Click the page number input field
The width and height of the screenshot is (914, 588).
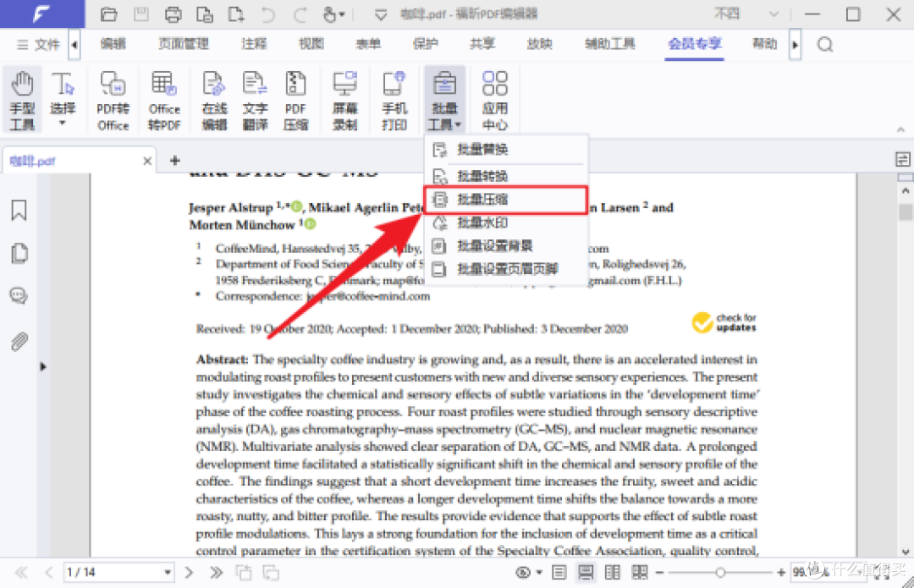[x=113, y=572]
